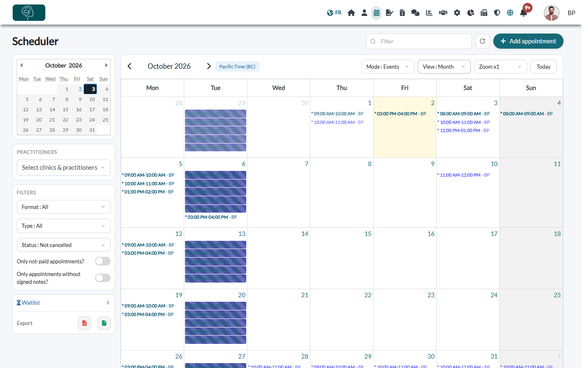Open the chat messages icon
588x368 pixels.
(415, 13)
